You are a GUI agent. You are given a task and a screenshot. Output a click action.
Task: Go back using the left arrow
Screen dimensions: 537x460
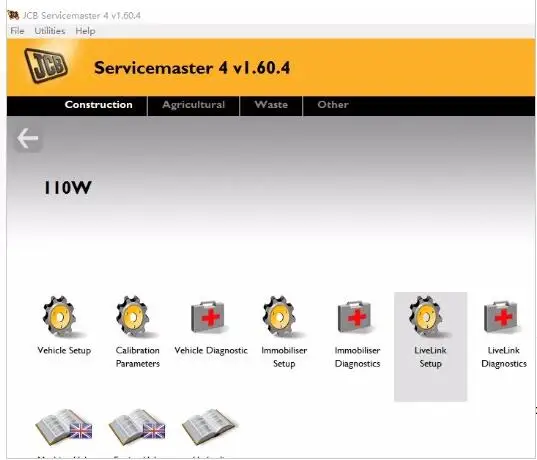[28, 139]
